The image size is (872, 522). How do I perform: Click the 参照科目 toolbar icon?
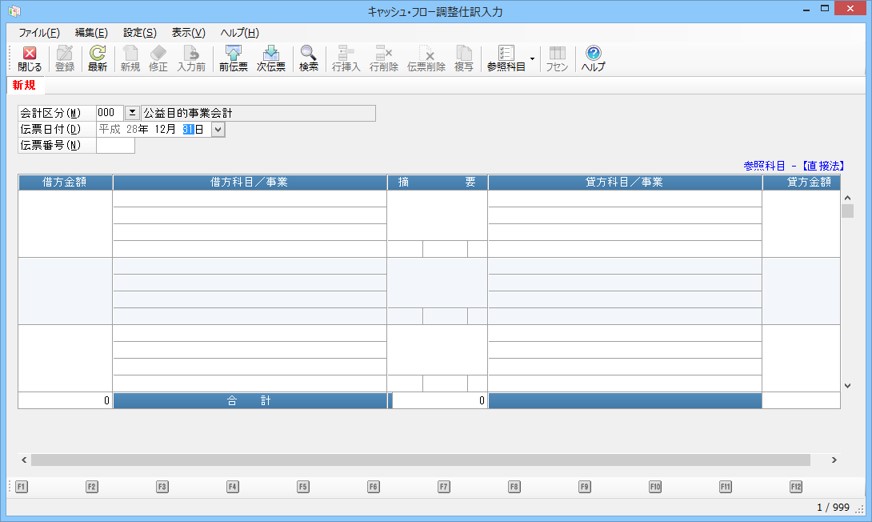click(505, 59)
